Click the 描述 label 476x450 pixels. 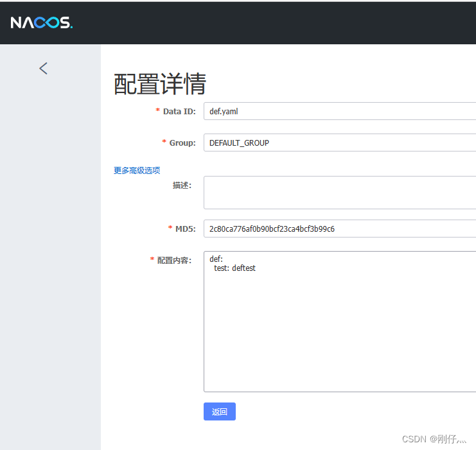click(182, 185)
